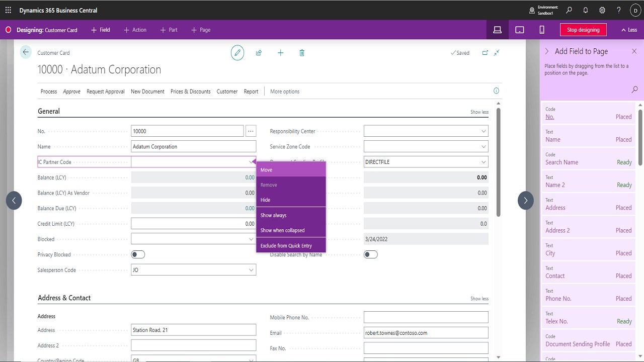The height and width of the screenshot is (362, 644).
Task: Click the Credit Limit (LCY) input
Action: (x=193, y=224)
